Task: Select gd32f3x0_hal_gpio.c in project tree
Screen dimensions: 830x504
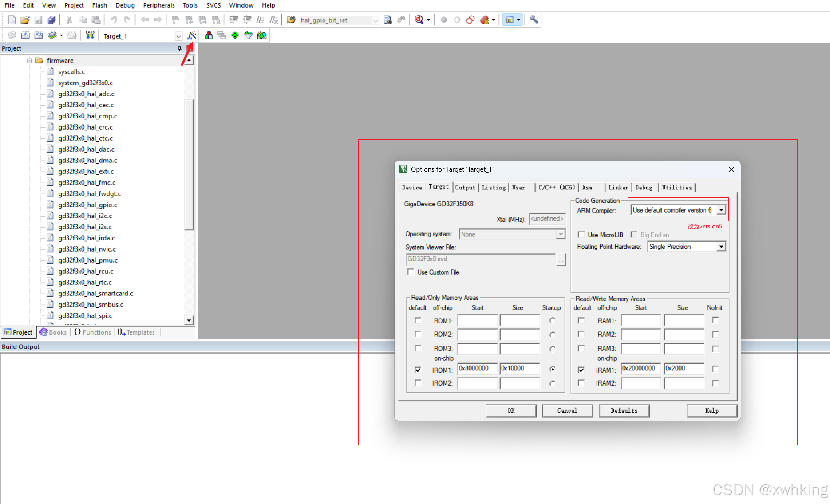Action: (x=88, y=205)
